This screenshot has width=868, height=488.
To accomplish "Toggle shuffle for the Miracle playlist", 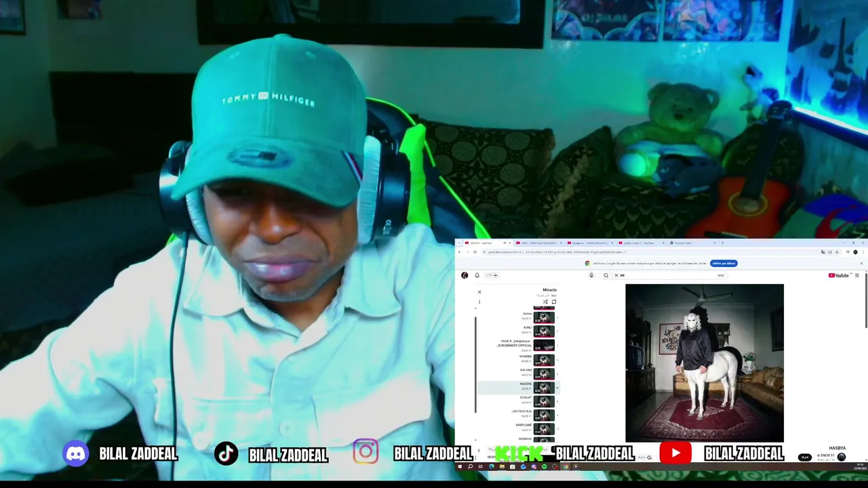I will [545, 302].
